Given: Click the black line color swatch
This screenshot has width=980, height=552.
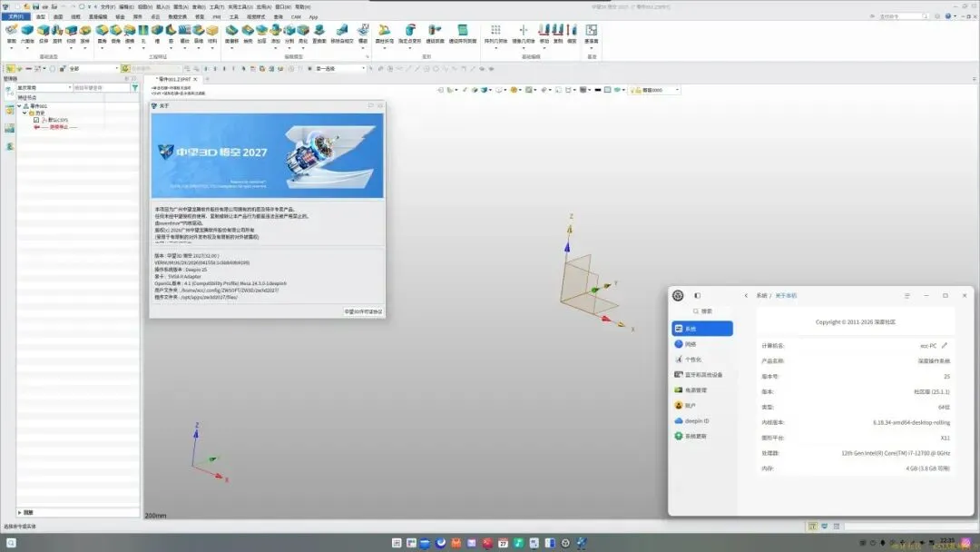Looking at the screenshot, I should tap(597, 90).
